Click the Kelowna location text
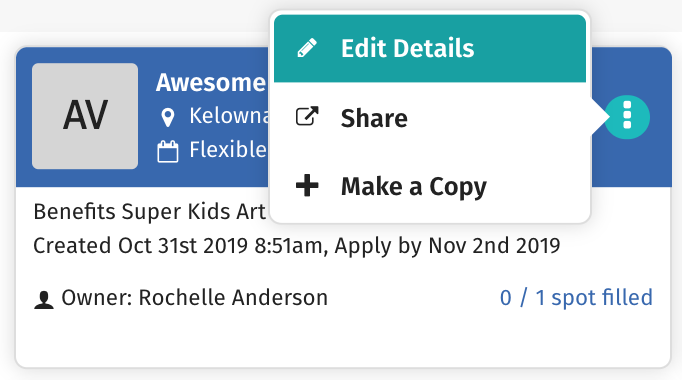682x380 pixels. (229, 116)
